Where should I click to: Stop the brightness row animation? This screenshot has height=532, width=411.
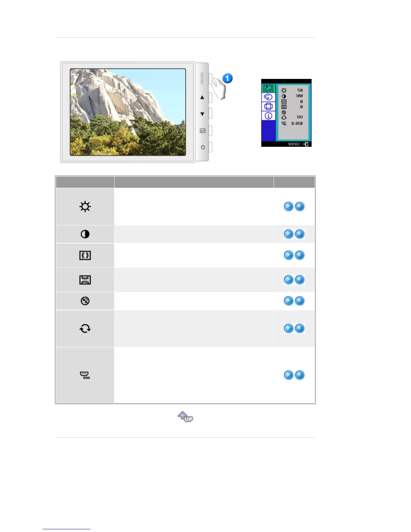click(x=300, y=206)
